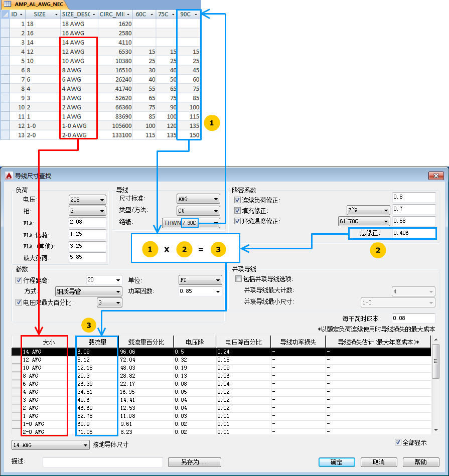Open the 方式 钢质导管 dropdown
The height and width of the screenshot is (476, 449).
point(89,291)
